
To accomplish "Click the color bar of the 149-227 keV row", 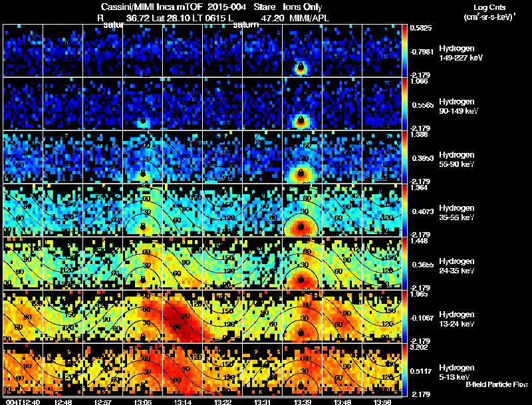I will point(404,51).
